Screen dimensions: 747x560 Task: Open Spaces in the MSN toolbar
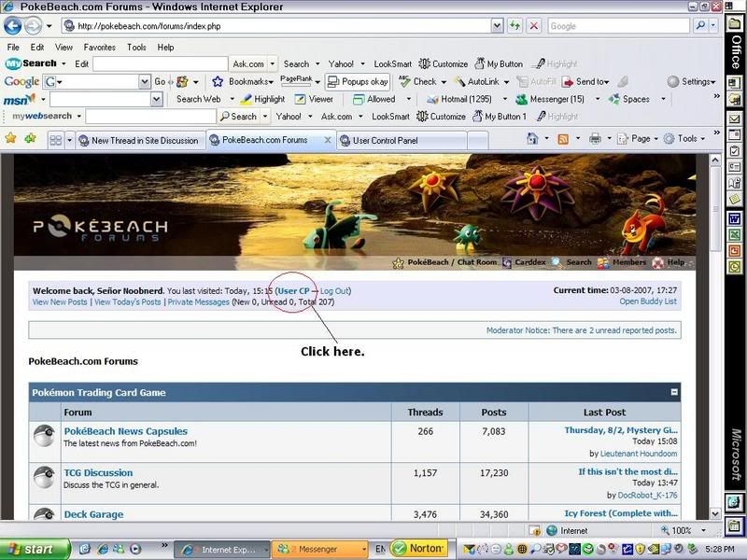click(629, 99)
